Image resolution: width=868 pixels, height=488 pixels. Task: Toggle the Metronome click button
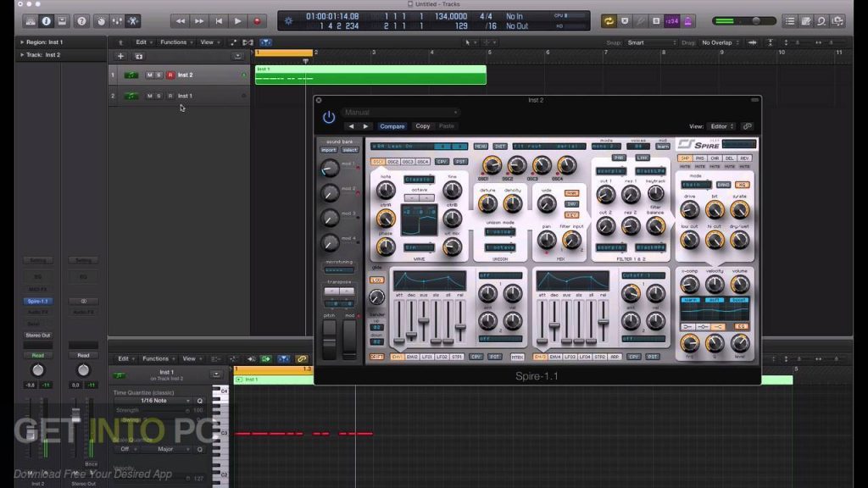[687, 21]
